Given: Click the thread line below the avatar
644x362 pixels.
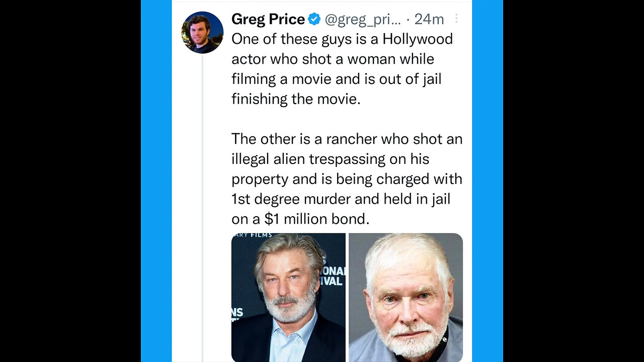Looking at the screenshot, I should [x=202, y=201].
